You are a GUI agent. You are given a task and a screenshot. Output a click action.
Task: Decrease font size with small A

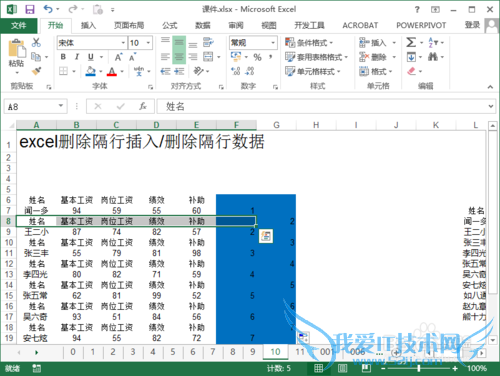pos(133,57)
